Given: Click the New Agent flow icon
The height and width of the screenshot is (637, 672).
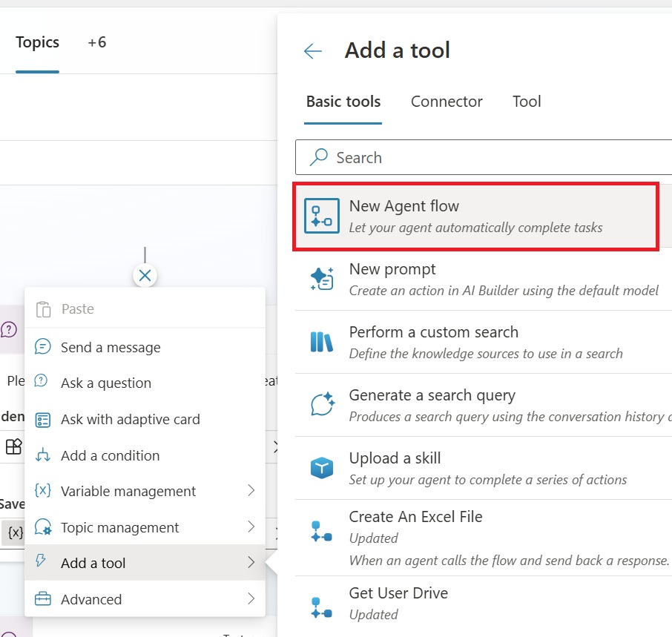Looking at the screenshot, I should pyautogui.click(x=322, y=216).
